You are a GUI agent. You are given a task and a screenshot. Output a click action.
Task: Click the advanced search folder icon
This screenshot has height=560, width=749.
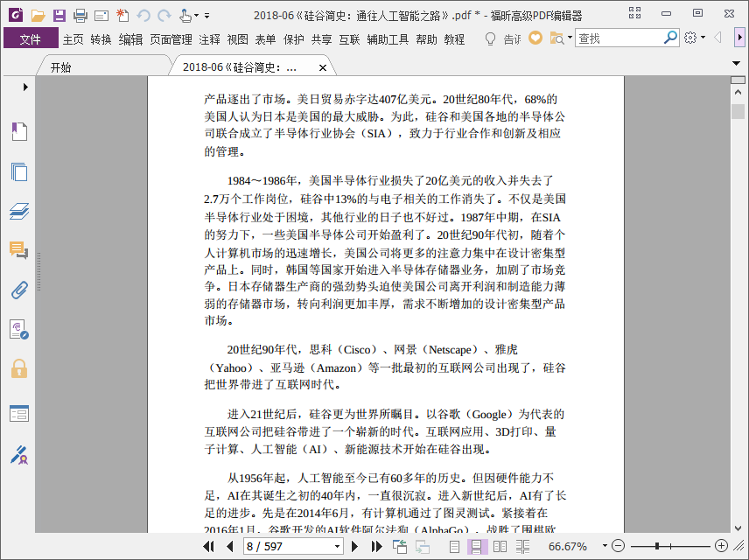pos(556,38)
